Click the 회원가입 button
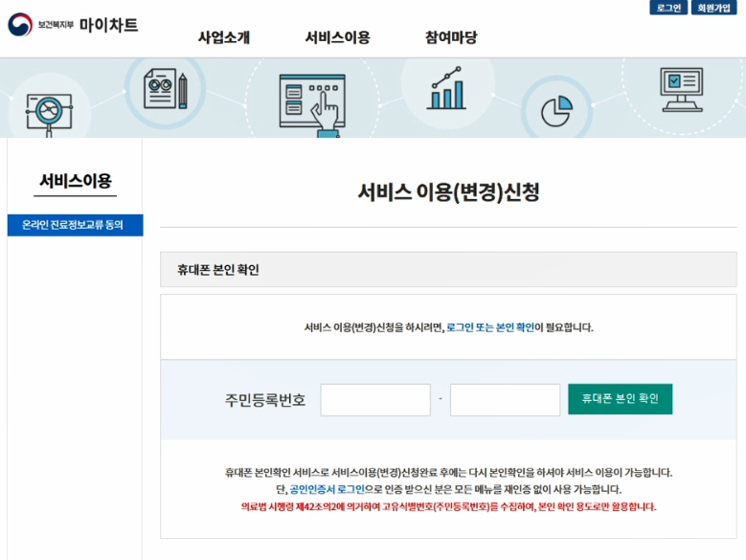746x560 pixels. [714, 8]
